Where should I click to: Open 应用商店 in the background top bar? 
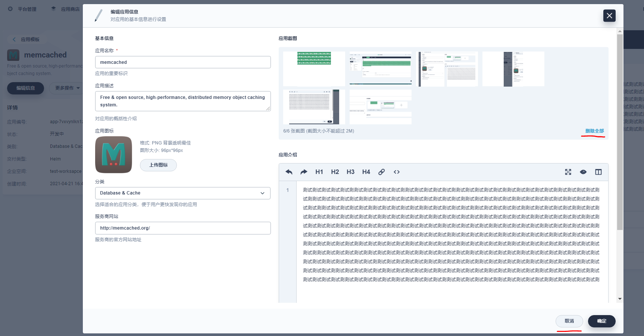click(70, 9)
